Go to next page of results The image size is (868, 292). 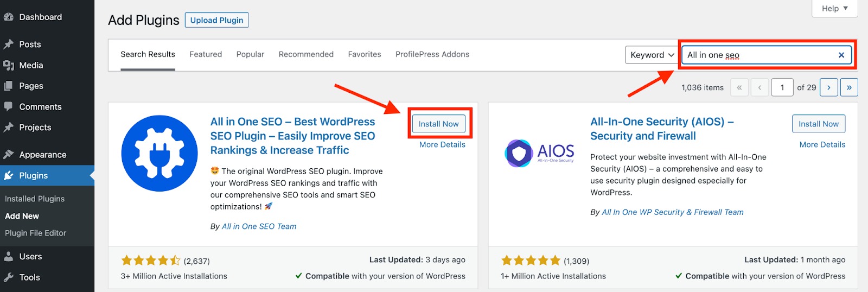(x=828, y=87)
